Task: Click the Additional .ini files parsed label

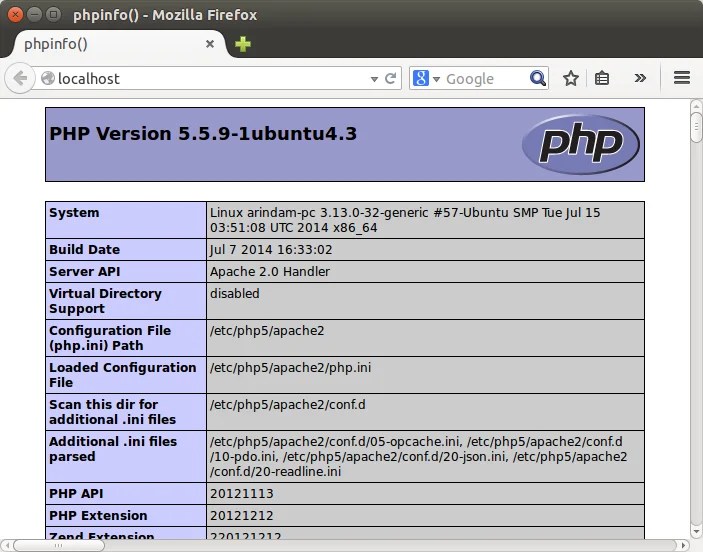Action: pyautogui.click(x=113, y=449)
